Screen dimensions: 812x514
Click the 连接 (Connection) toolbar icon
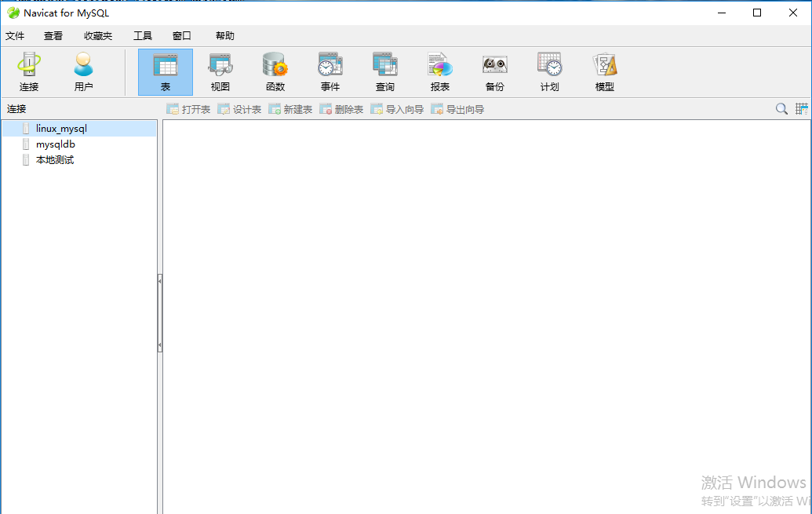pyautogui.click(x=29, y=71)
